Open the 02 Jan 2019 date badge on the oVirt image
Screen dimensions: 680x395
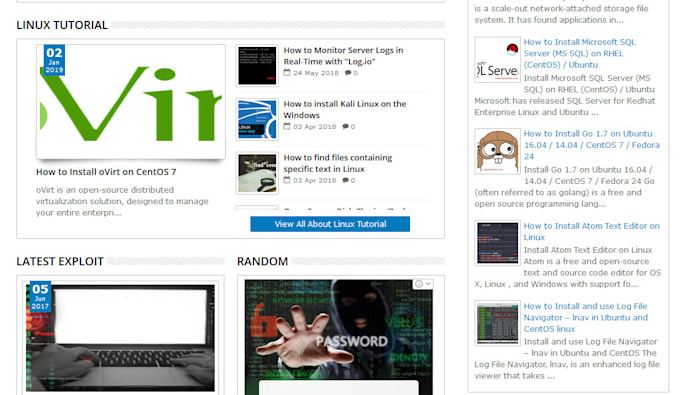(54, 60)
